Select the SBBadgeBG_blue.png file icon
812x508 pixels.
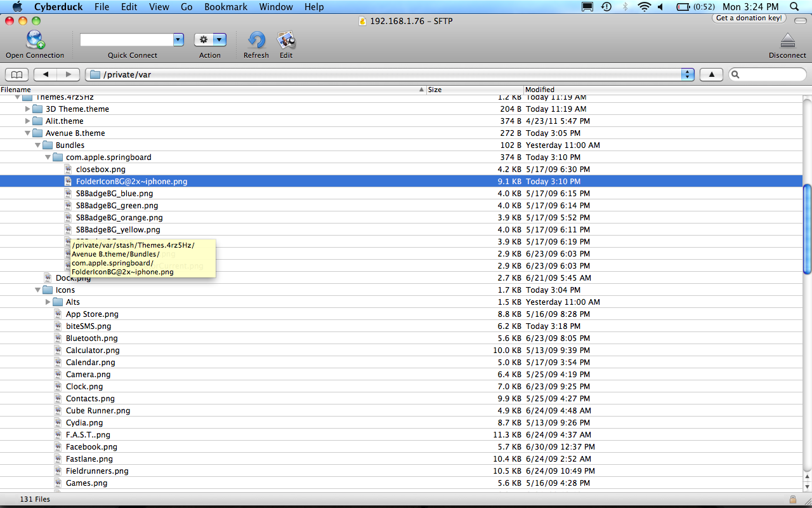tap(69, 193)
